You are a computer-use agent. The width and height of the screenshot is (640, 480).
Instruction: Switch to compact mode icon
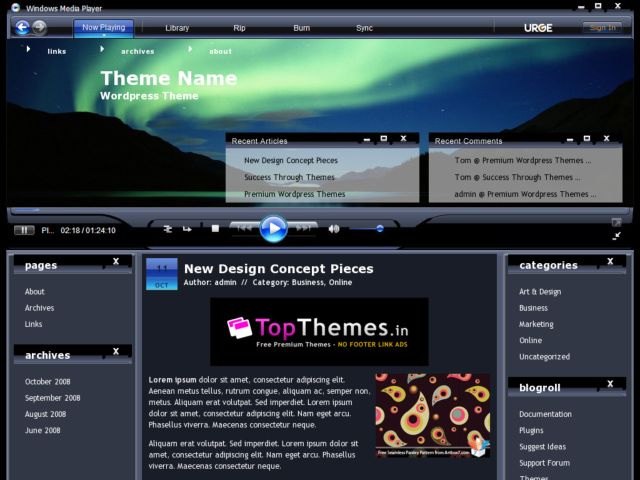coord(616,236)
